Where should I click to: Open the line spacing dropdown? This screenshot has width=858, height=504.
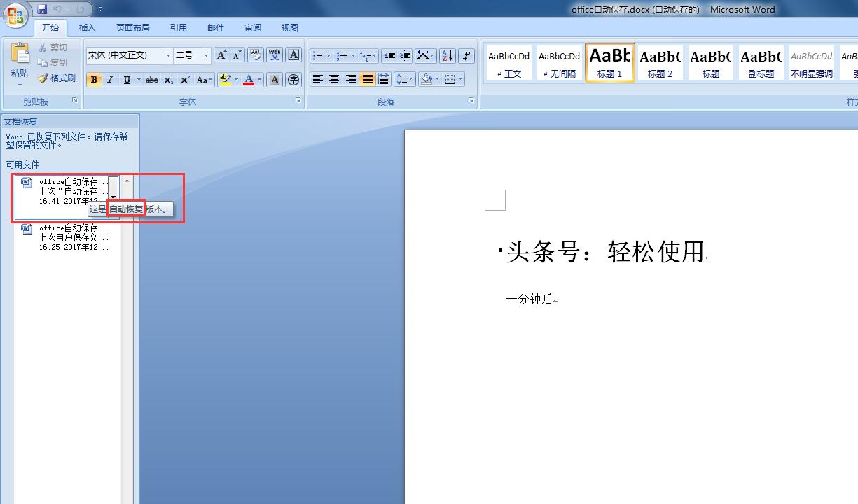[405, 79]
